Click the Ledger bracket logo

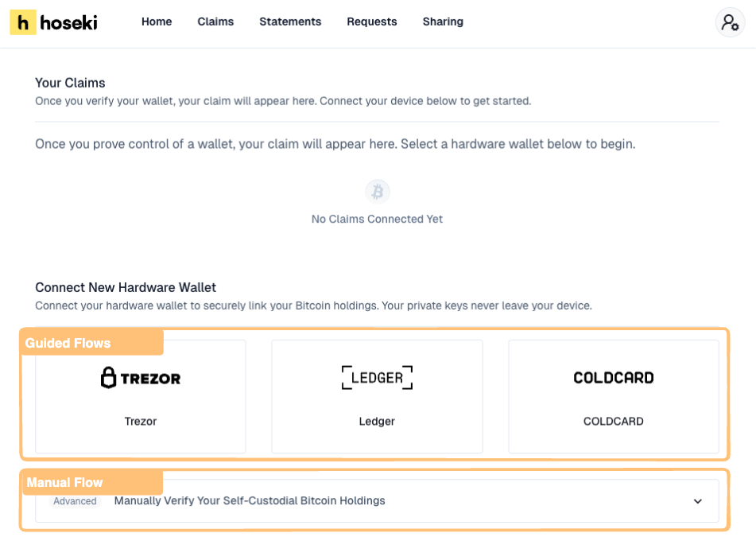point(377,378)
